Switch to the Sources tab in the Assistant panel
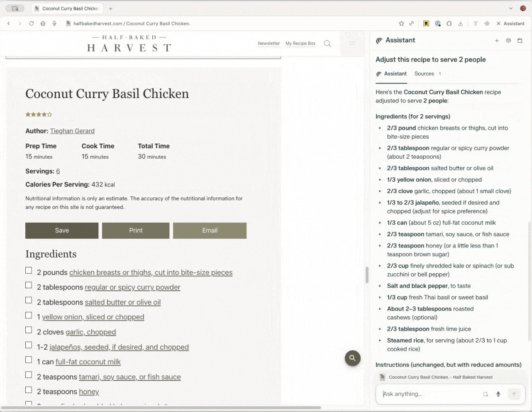 coord(424,74)
